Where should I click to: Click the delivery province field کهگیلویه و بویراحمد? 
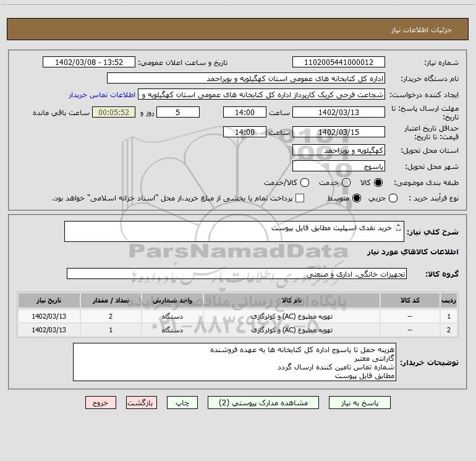coord(339,150)
